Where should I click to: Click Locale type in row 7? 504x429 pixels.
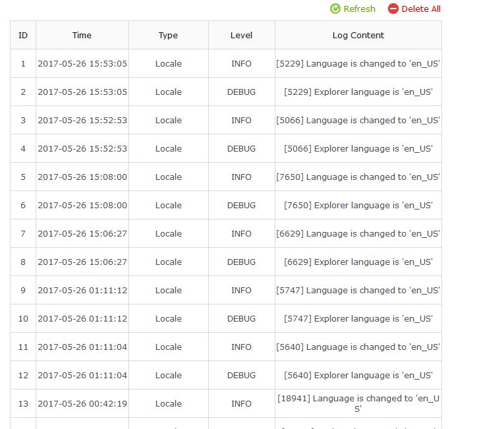[x=168, y=234]
